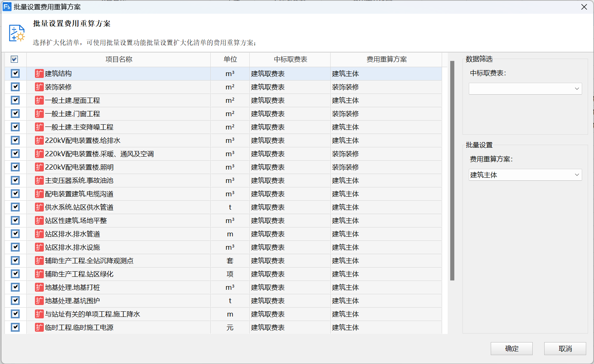Toggle the select-all checkbox in table header
The image size is (594, 364).
pos(14,59)
